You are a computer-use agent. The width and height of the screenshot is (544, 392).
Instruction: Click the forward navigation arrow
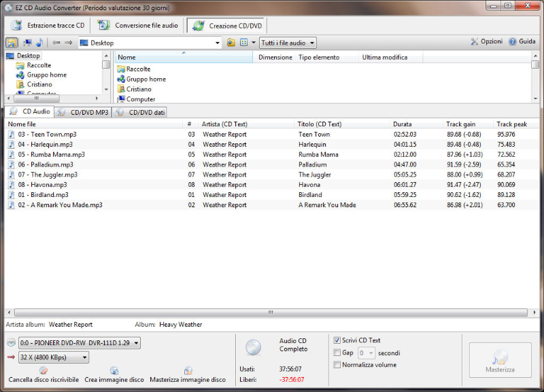[68, 43]
